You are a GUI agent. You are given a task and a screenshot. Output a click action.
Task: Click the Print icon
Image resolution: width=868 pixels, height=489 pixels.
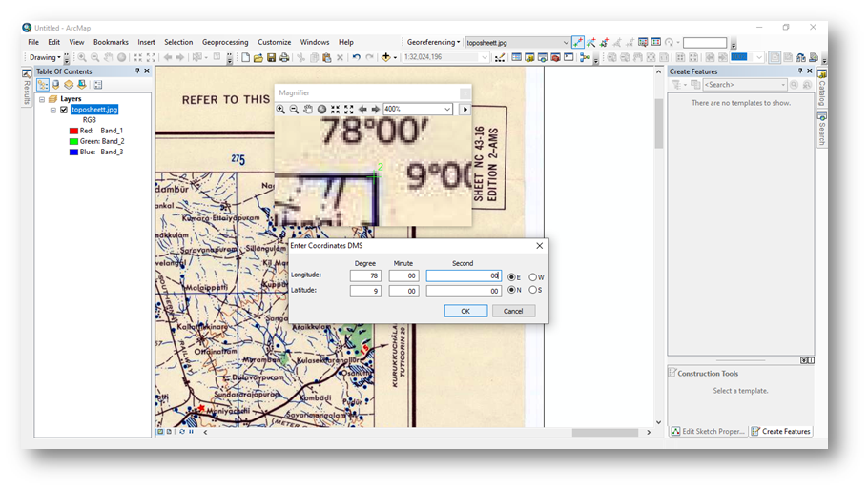(284, 57)
